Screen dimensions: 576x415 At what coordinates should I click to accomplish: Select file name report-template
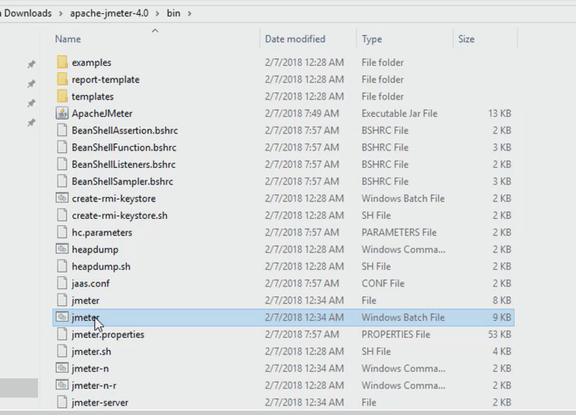tap(105, 79)
